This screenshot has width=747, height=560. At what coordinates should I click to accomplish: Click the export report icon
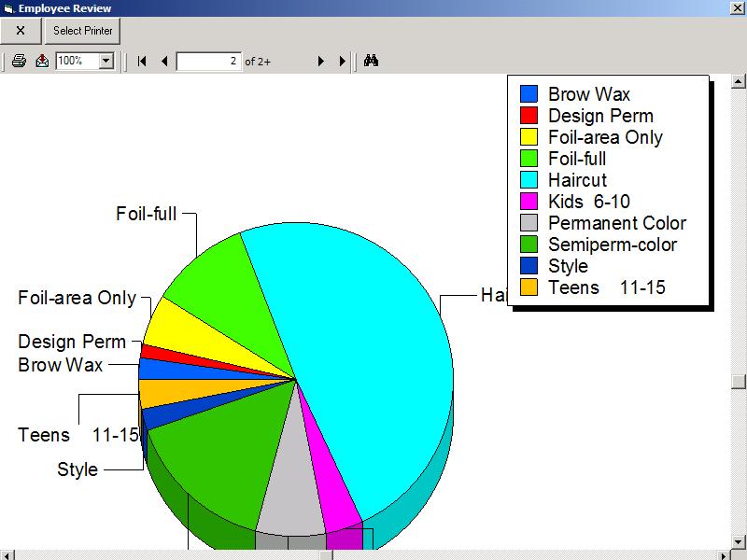click(x=42, y=62)
